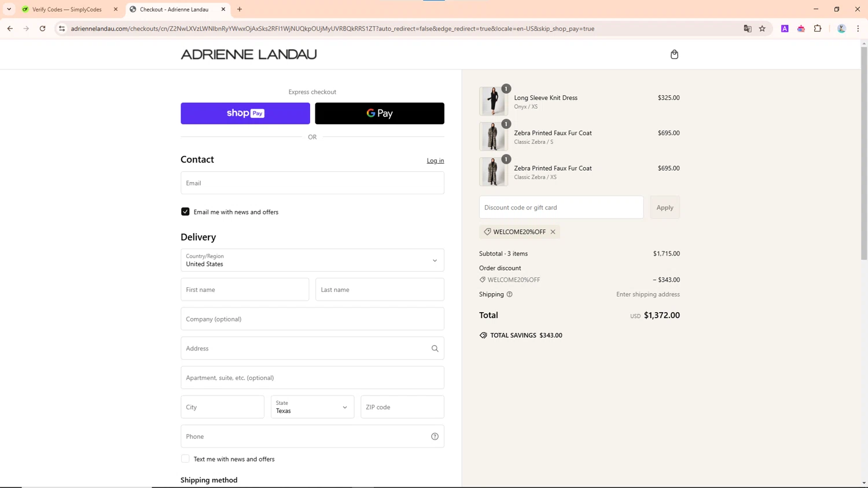Focus the Discount code or gift card field
Viewport: 868px width, 488px height.
tap(561, 208)
